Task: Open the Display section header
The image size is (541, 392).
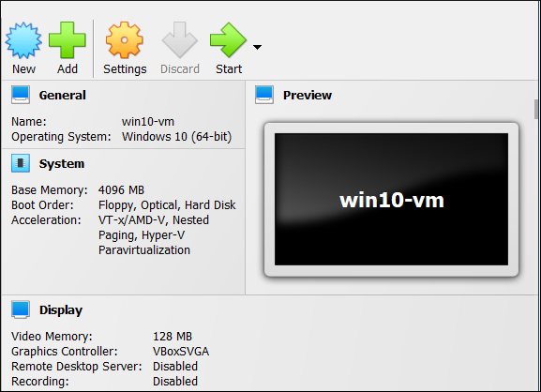Action: coord(61,309)
